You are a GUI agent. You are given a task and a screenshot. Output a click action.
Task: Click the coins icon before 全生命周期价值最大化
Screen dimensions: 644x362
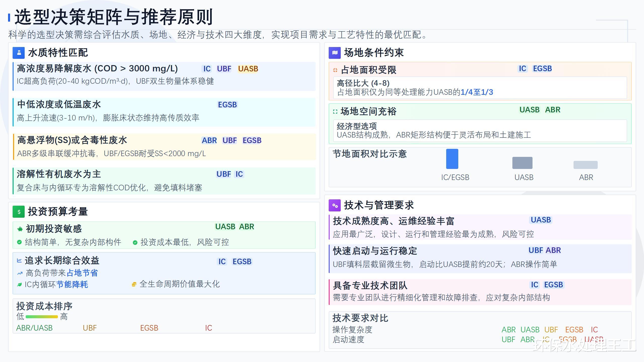click(134, 284)
